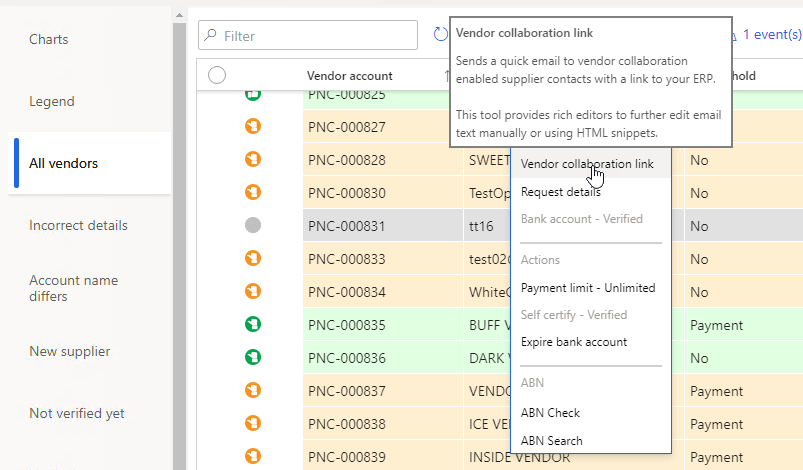Click the orange status icon for PNC-000838
803x470 pixels.
click(x=253, y=423)
